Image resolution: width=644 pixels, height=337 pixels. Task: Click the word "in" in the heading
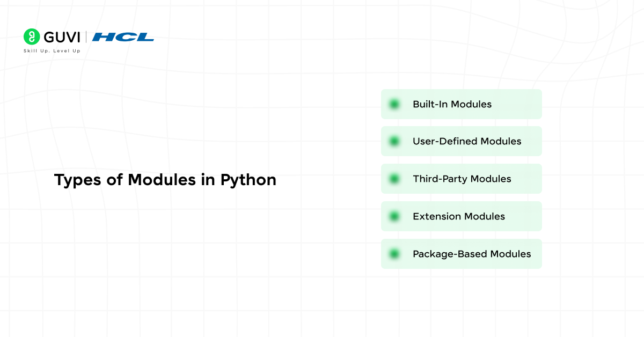pos(208,180)
